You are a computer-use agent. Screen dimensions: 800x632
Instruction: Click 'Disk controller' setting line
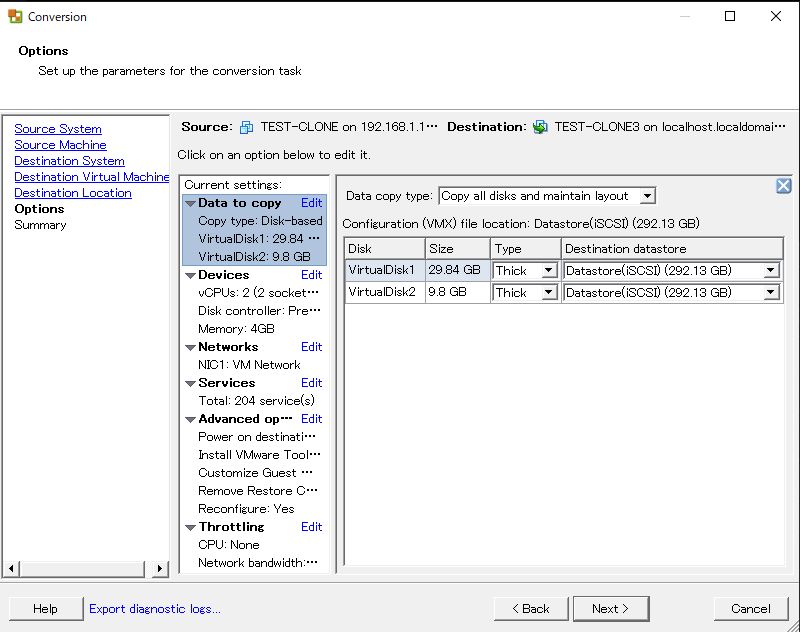coord(259,311)
